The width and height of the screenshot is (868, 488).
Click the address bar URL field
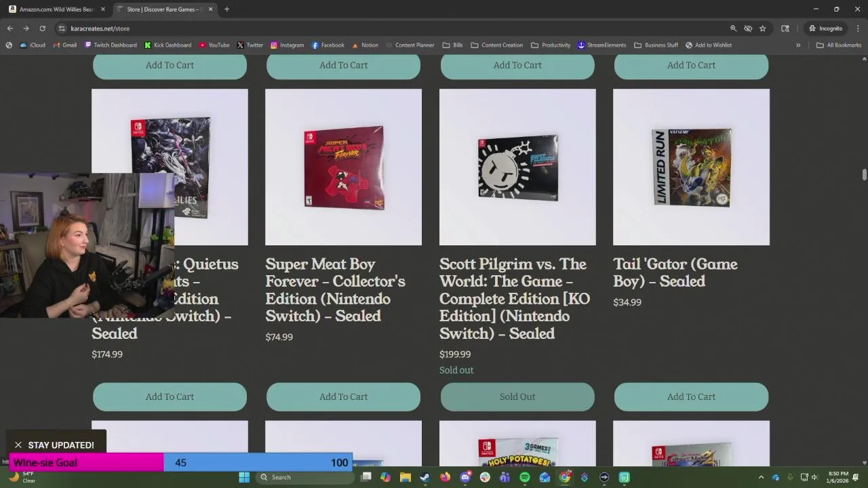click(x=390, y=28)
